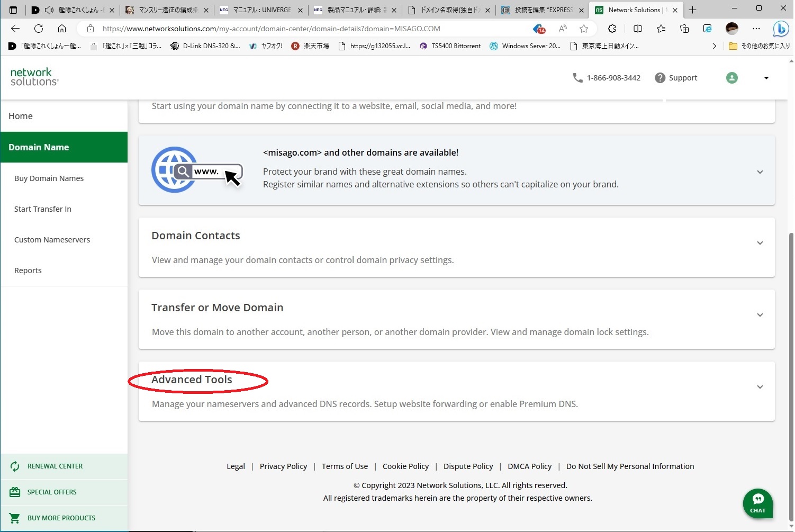Open the account dropdown arrow
Image resolution: width=795 pixels, height=532 pixels.
click(766, 78)
